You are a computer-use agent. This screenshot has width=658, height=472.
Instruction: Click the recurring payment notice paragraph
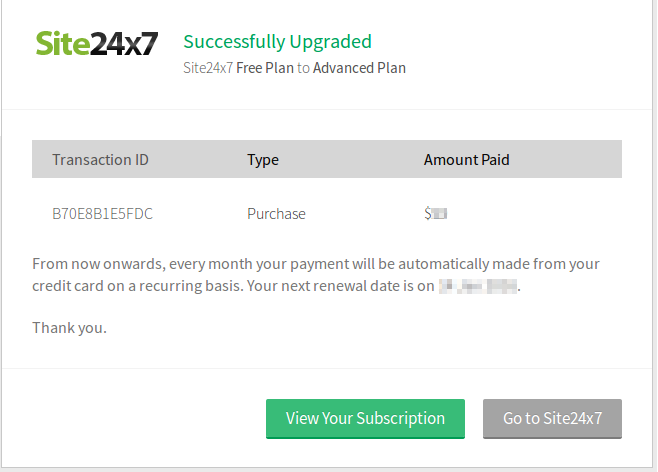(315, 265)
